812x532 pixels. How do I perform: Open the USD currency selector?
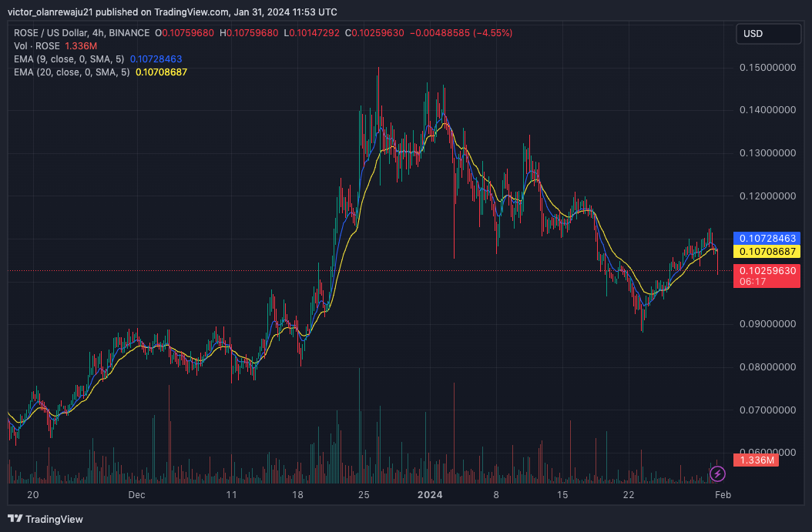coord(769,34)
